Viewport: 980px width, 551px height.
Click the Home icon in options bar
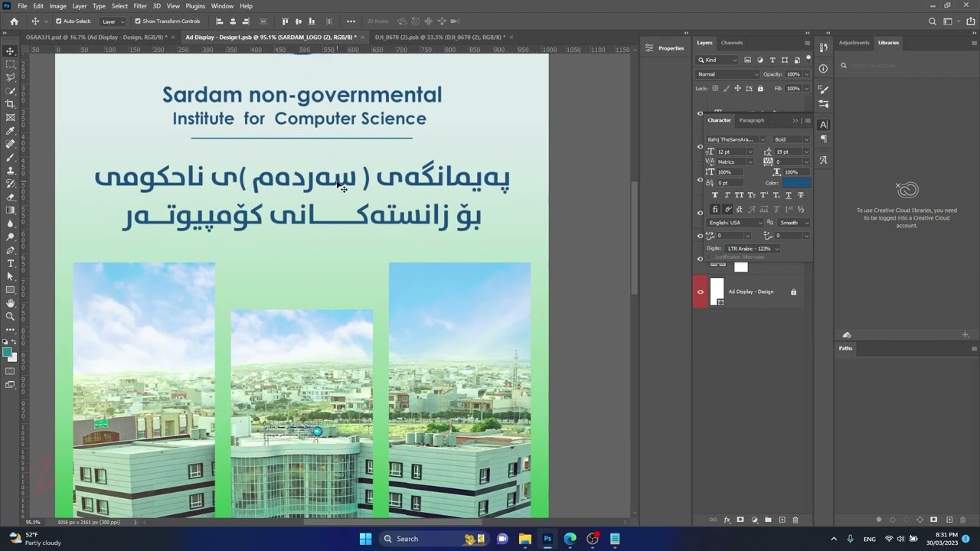click(14, 21)
